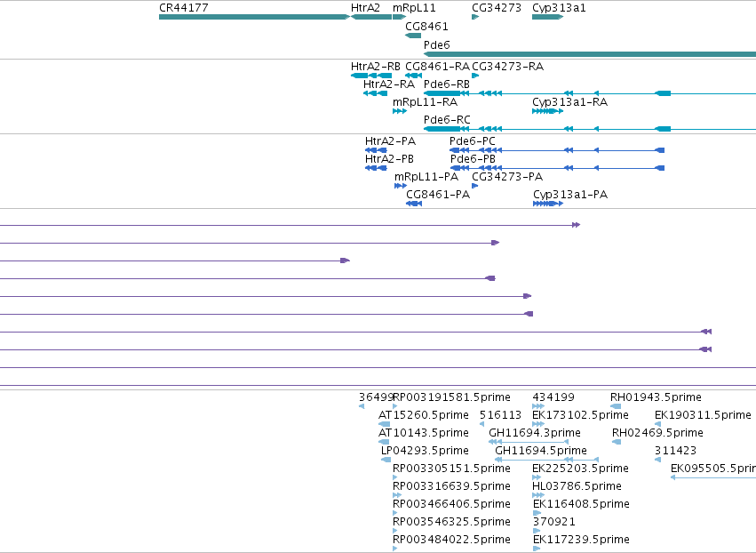The image size is (756, 553).
Task: Click the EK190311.5prime label
Action: click(703, 415)
